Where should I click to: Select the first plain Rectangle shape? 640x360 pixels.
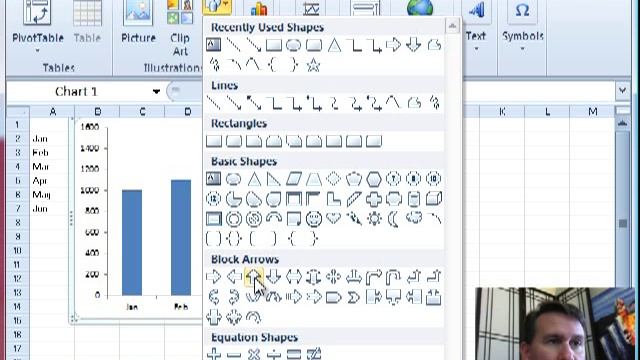coord(214,141)
